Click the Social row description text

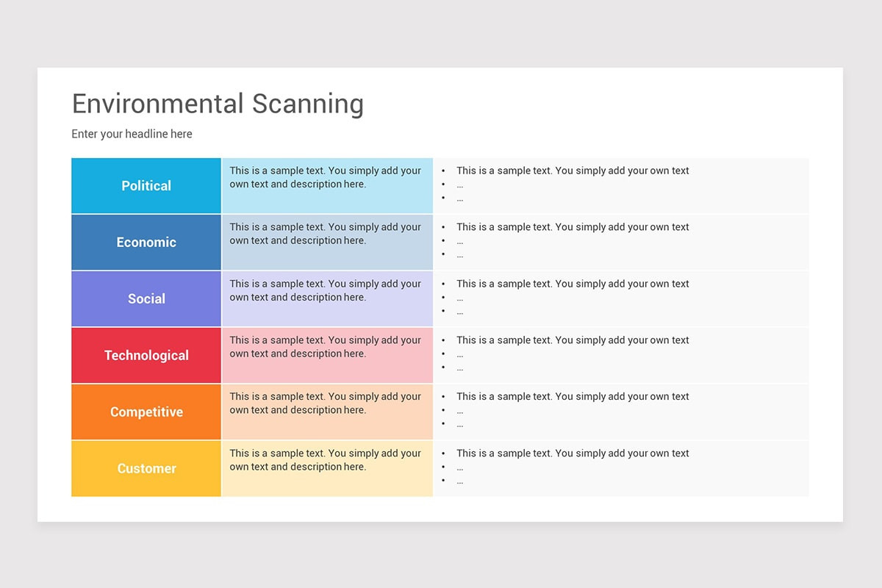tap(326, 290)
